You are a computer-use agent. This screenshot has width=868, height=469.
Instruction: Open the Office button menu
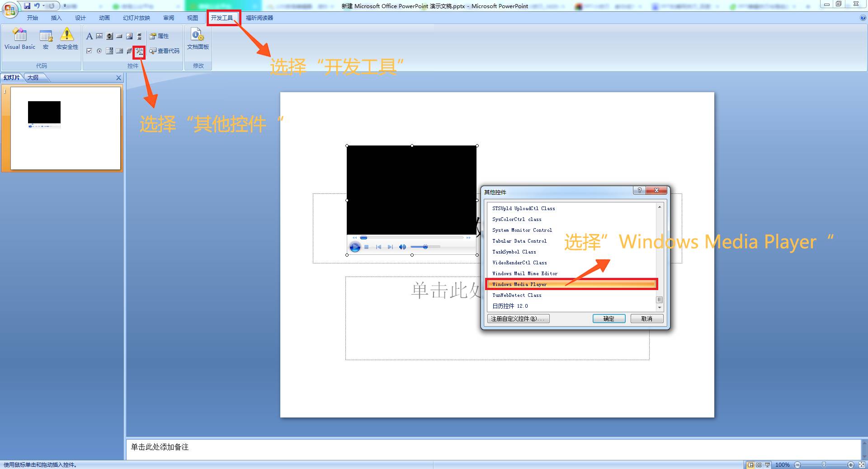tap(10, 10)
